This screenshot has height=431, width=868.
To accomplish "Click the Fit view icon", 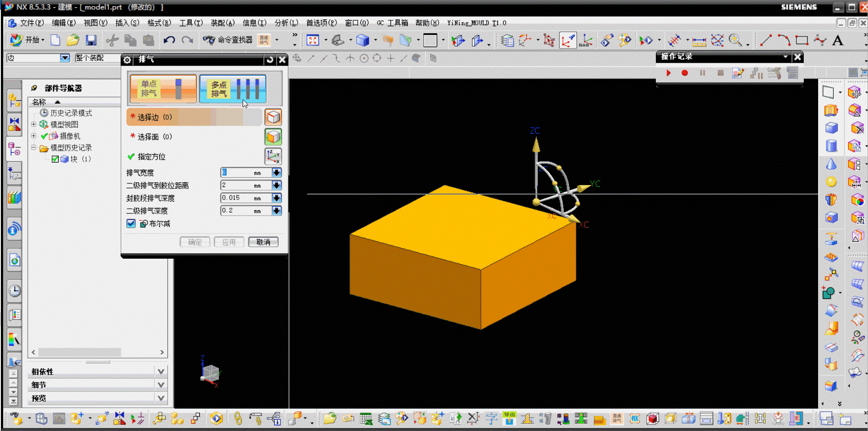I will [313, 40].
